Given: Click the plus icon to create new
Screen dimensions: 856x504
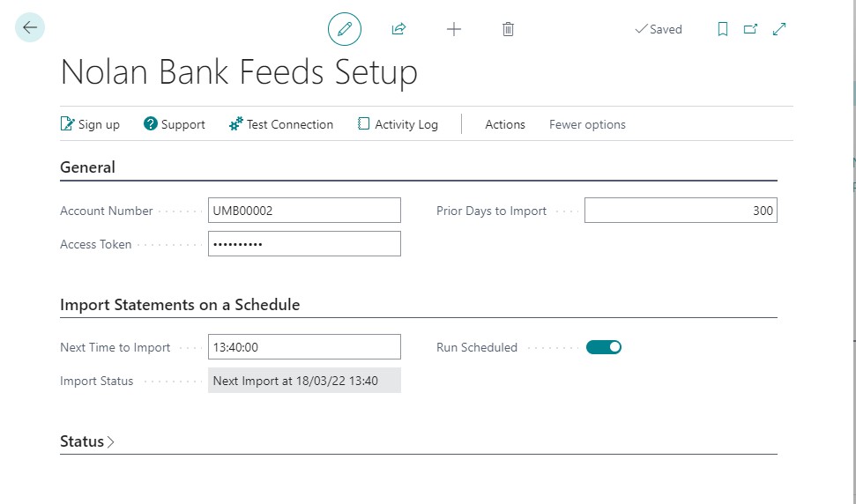Looking at the screenshot, I should tap(453, 29).
